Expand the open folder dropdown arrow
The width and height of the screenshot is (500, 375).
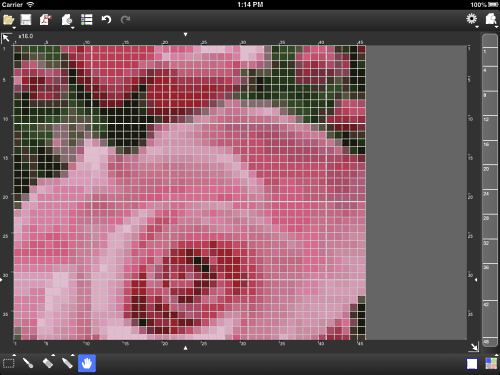point(14,28)
